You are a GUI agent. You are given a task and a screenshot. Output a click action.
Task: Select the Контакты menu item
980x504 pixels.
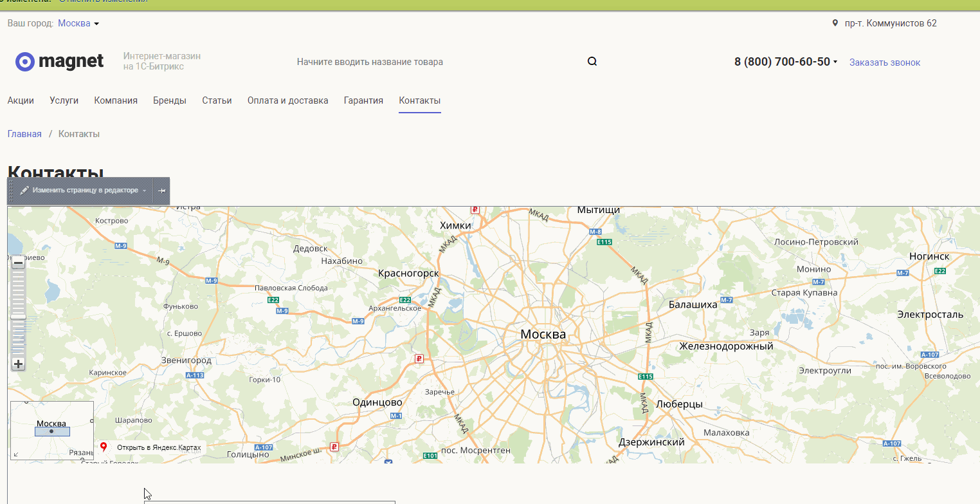(x=420, y=100)
